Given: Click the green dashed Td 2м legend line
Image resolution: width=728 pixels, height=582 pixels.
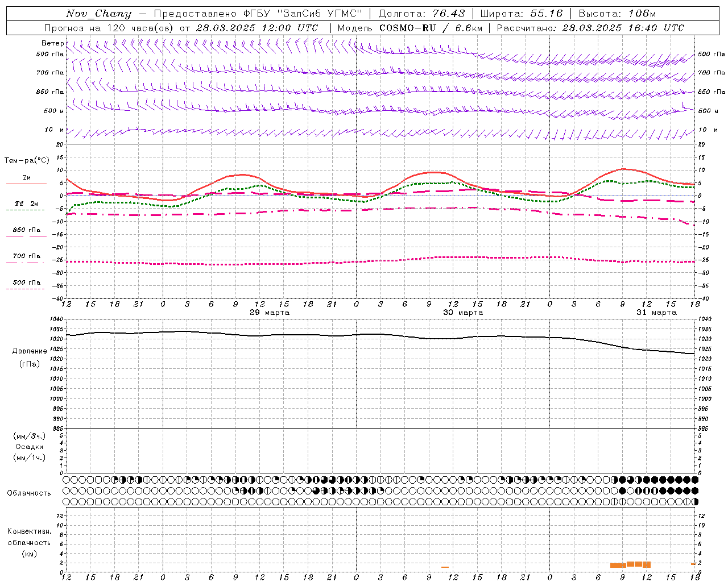Looking at the screenshot, I should pos(25,210).
